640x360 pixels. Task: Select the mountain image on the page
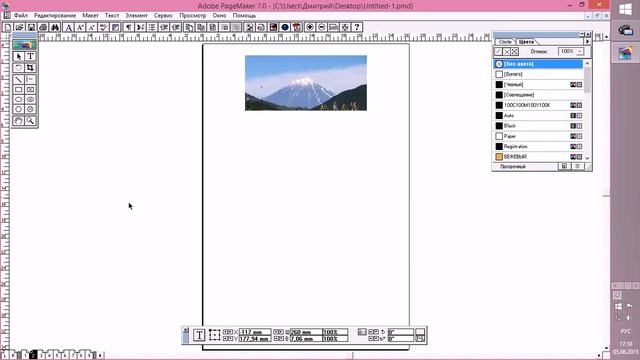[x=306, y=83]
